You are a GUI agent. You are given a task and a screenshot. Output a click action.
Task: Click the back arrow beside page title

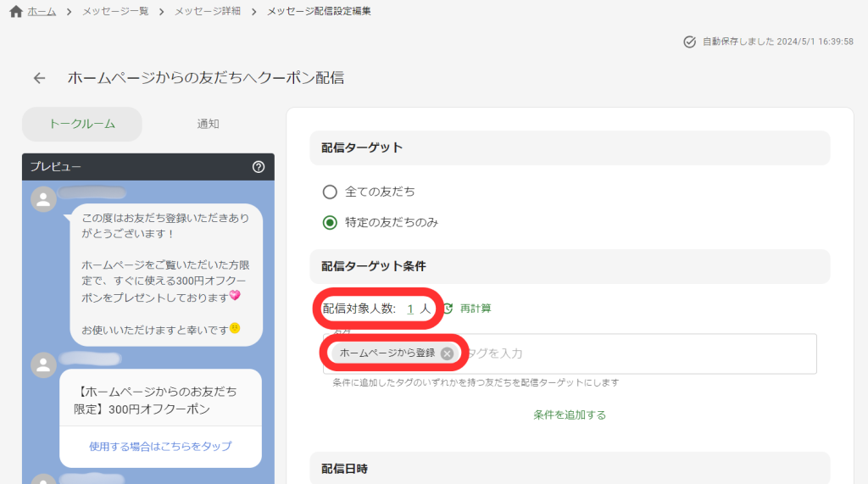(x=39, y=78)
